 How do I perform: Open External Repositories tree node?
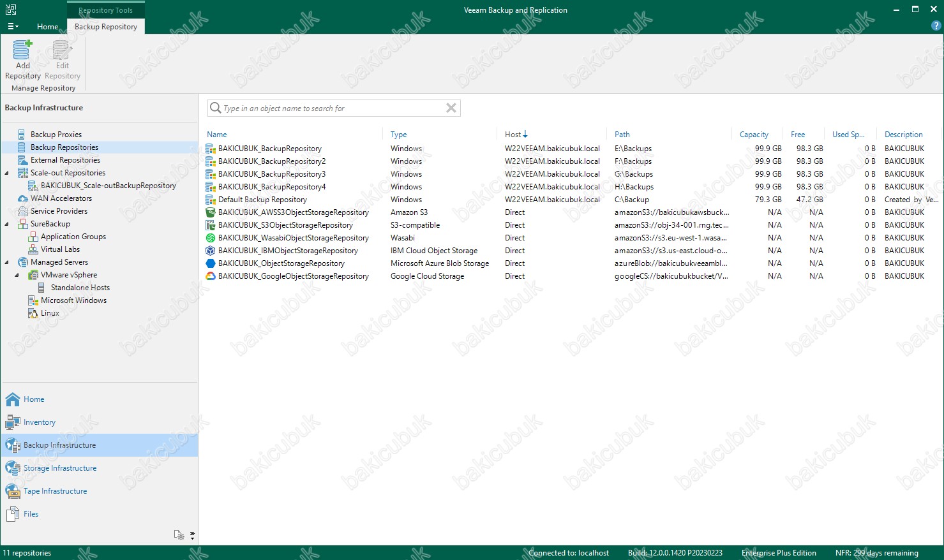point(65,160)
